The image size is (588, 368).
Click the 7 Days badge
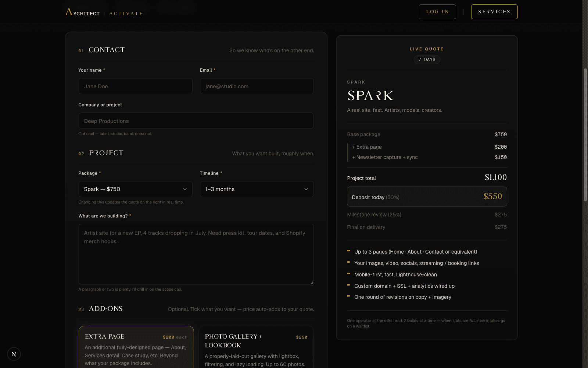pyautogui.click(x=427, y=60)
